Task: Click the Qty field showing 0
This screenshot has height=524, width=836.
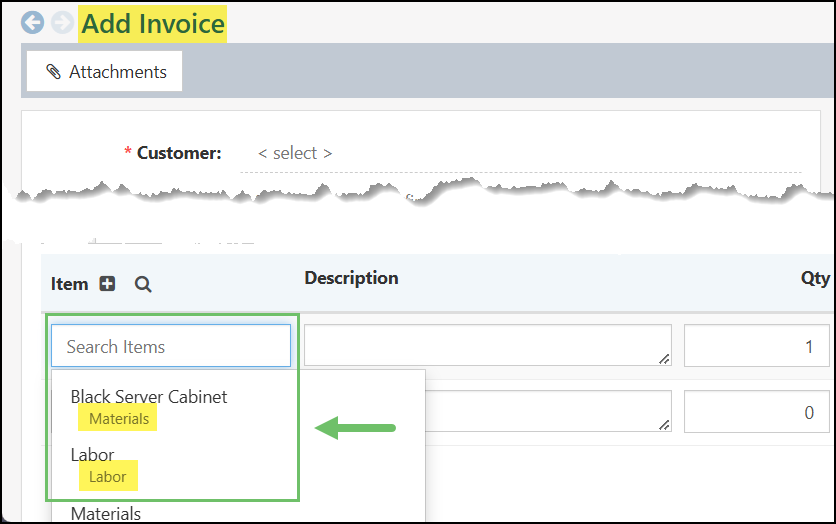Action: click(x=757, y=412)
